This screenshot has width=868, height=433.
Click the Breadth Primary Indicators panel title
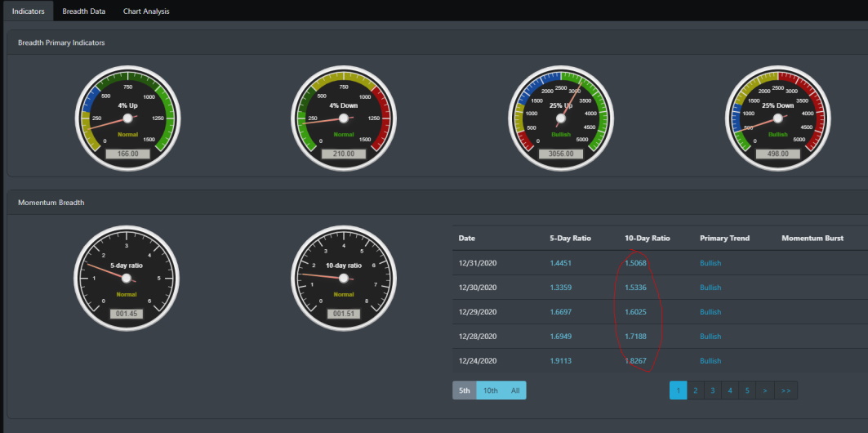(61, 42)
